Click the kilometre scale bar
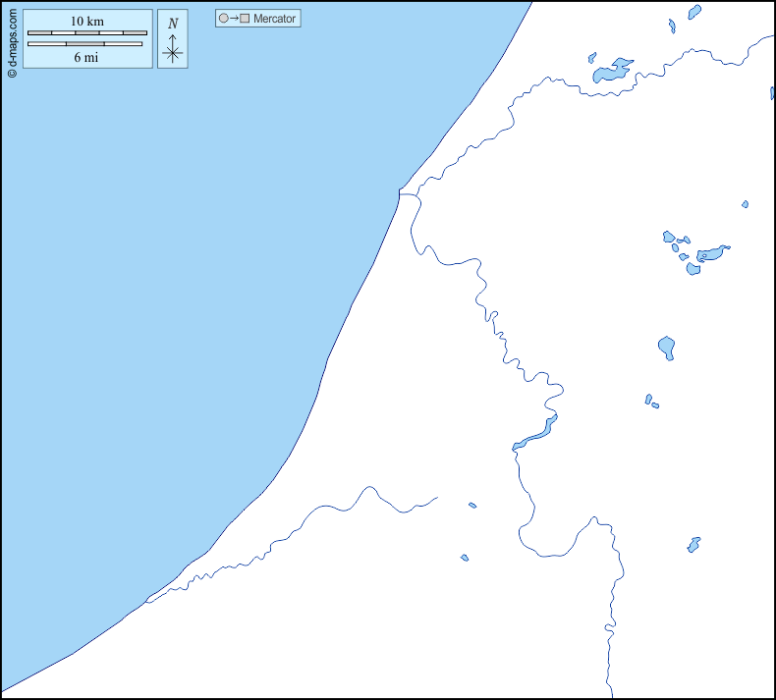Viewport: 776px width, 700px height. pyautogui.click(x=87, y=33)
